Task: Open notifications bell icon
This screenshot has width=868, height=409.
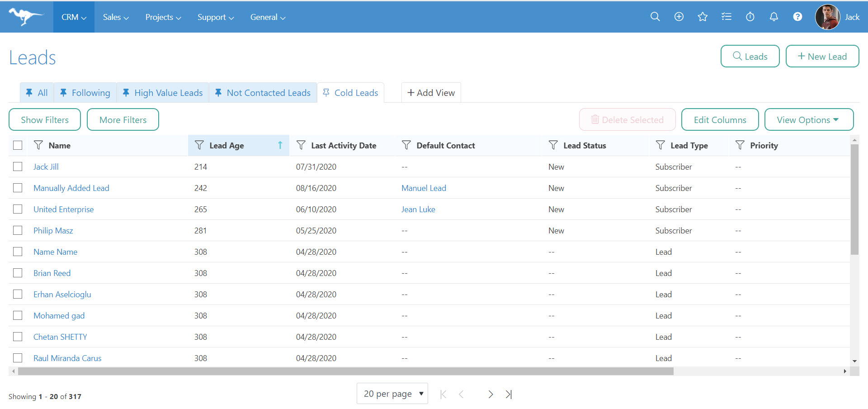Action: (774, 17)
